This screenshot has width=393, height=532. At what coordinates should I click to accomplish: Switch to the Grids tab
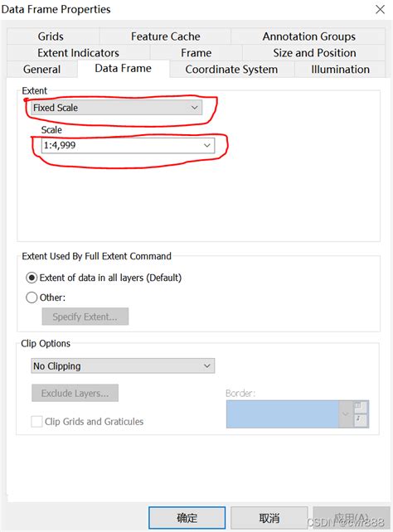(x=51, y=36)
